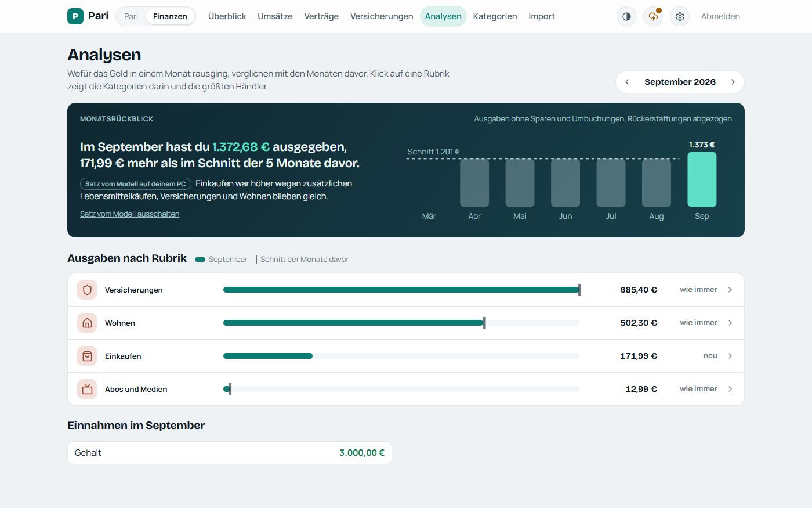Click the Wohnen spending bar
The height and width of the screenshot is (508, 812).
click(353, 323)
